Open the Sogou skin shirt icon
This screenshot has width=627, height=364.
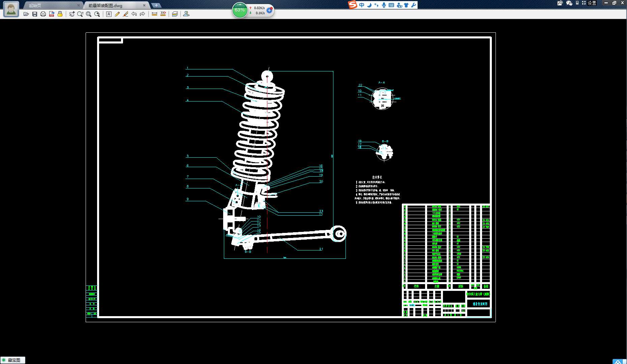(x=406, y=5)
